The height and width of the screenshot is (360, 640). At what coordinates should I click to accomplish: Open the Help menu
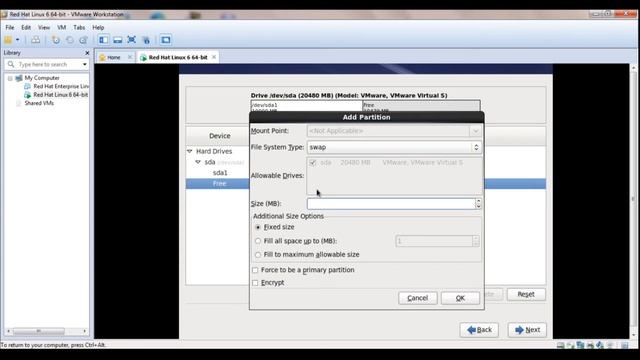point(98,27)
